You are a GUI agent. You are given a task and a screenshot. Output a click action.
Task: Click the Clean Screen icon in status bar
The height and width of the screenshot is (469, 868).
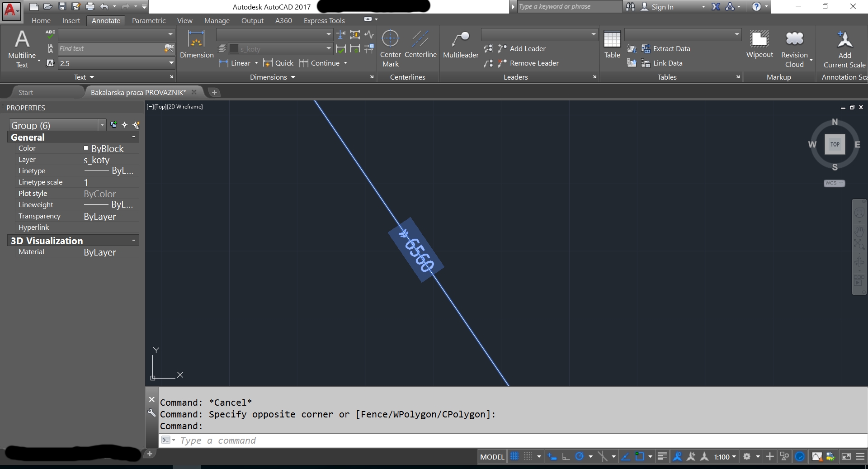pos(846,457)
